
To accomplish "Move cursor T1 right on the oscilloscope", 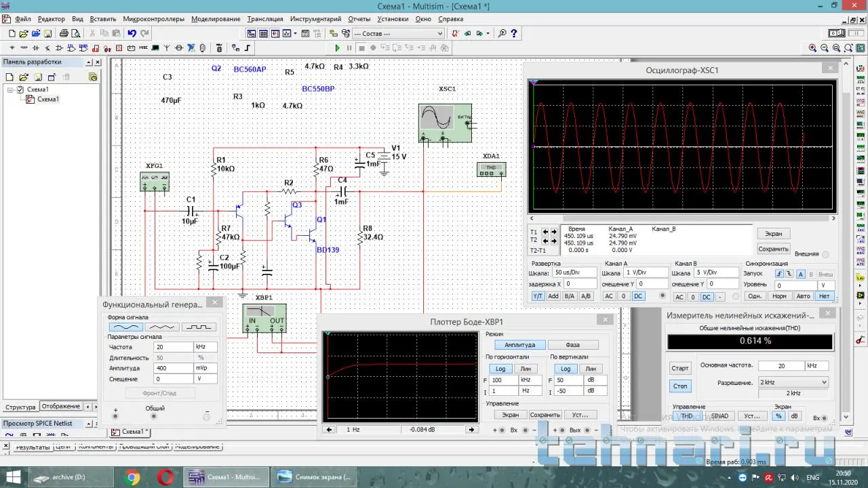I will [554, 232].
